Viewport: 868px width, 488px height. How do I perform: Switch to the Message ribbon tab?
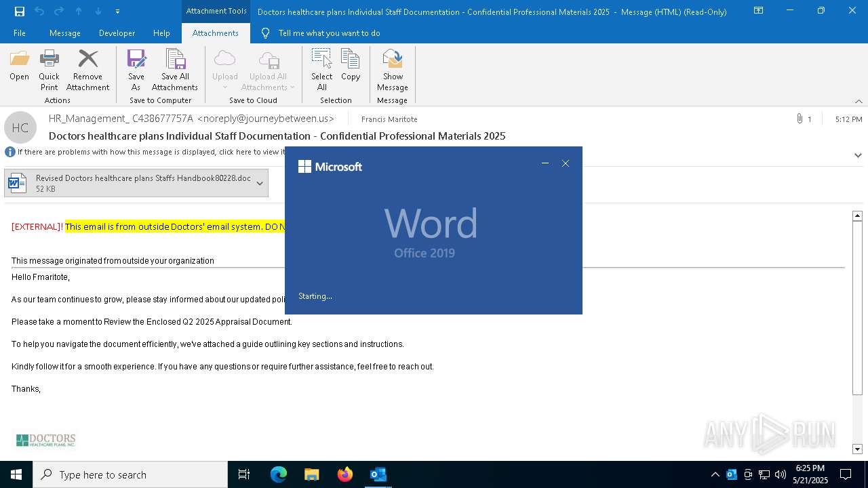tap(65, 33)
